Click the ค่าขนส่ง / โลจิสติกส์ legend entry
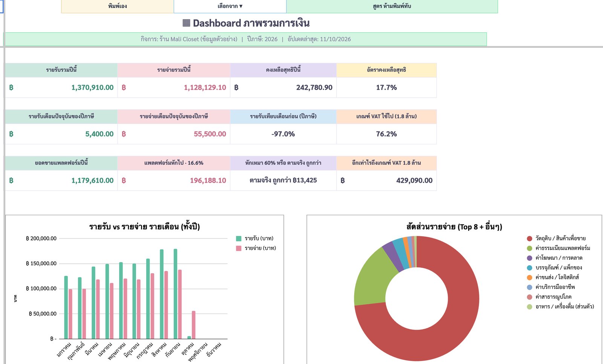 click(x=553, y=277)
